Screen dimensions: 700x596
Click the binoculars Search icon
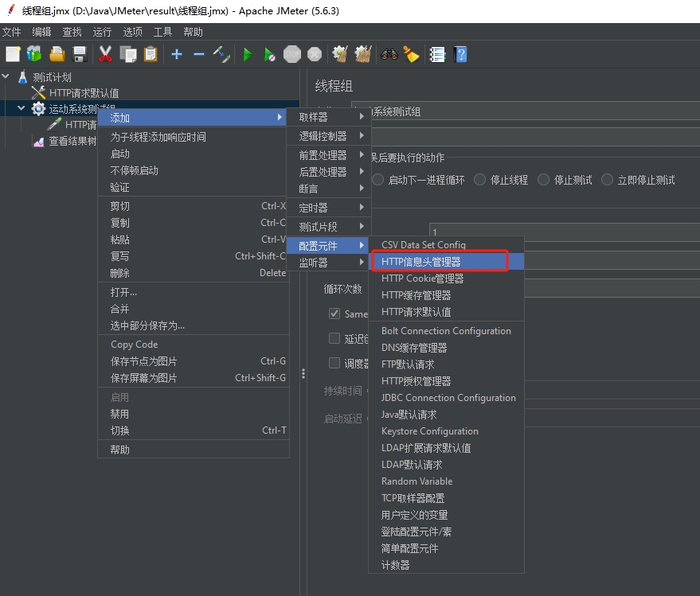pos(389,54)
